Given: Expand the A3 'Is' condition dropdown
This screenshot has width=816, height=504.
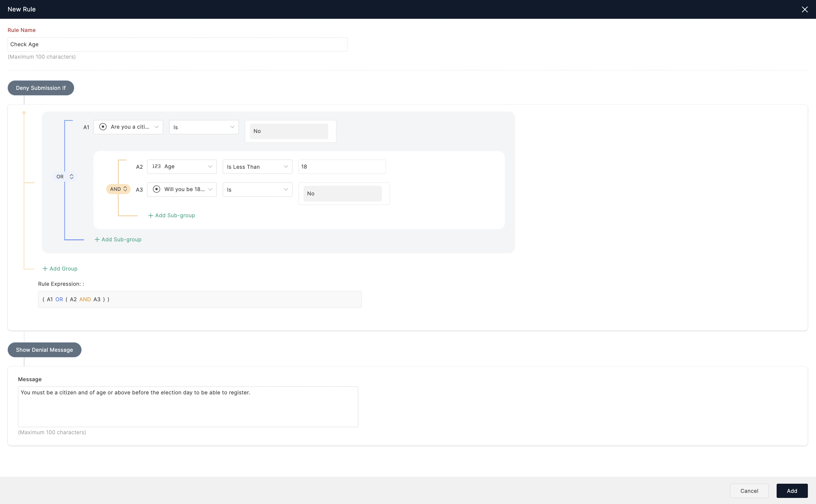Looking at the screenshot, I should coord(257,189).
